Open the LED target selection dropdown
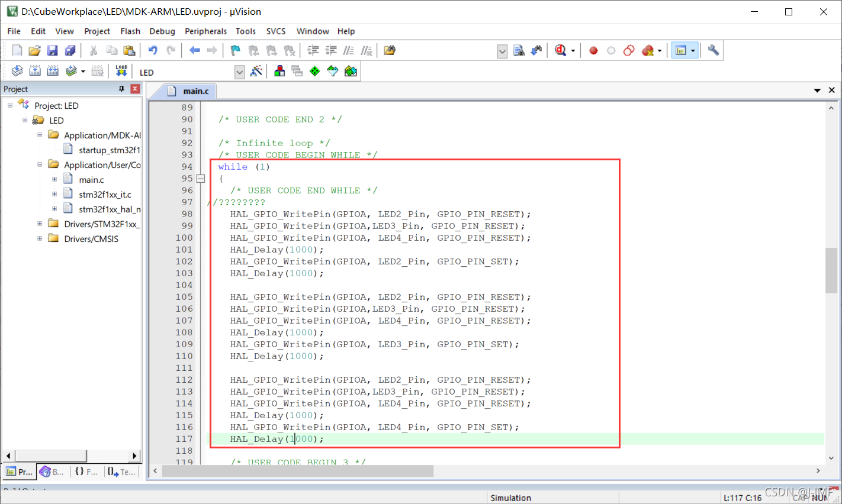 [240, 72]
